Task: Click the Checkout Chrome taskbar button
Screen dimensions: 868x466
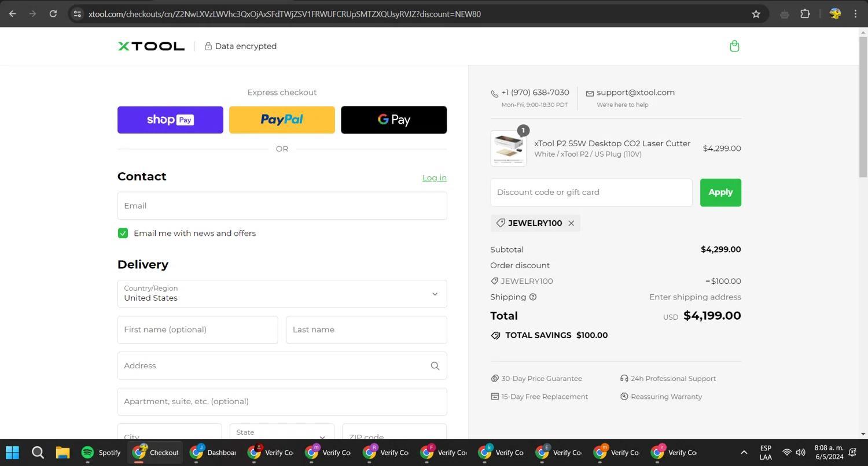Action: click(x=155, y=452)
